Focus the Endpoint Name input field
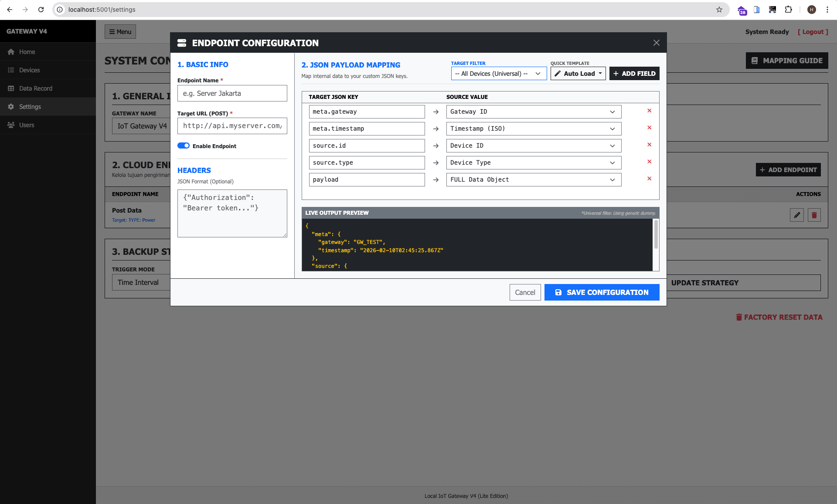 coord(232,93)
